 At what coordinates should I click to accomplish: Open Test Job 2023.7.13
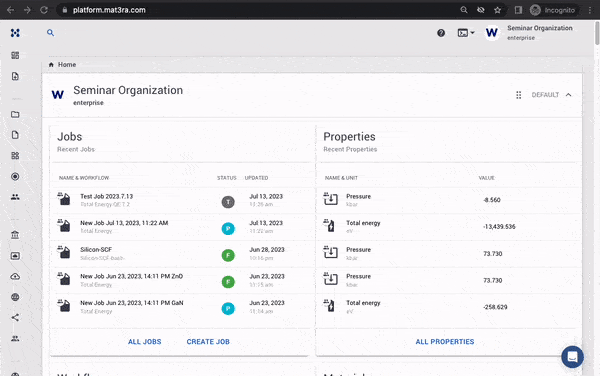(x=106, y=196)
